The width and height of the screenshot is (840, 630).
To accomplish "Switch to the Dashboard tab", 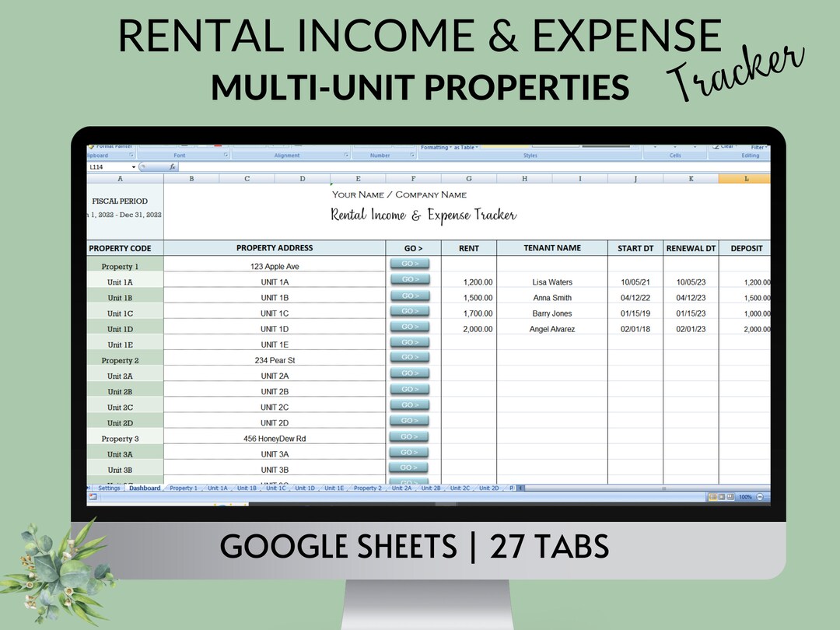I will (144, 488).
